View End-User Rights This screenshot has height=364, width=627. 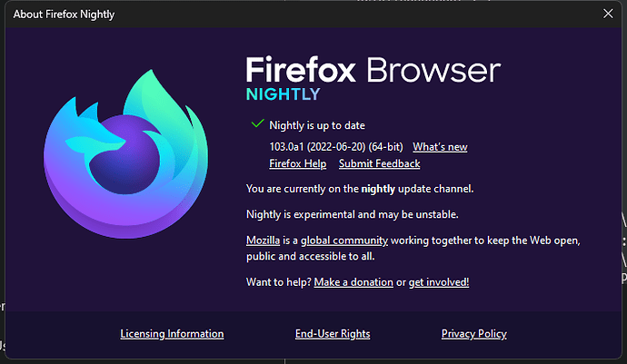click(x=333, y=334)
